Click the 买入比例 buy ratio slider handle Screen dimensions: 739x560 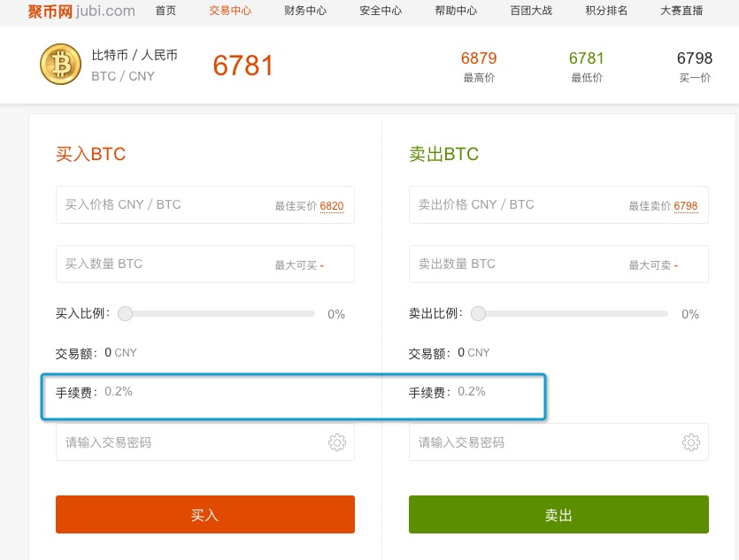pyautogui.click(x=126, y=313)
